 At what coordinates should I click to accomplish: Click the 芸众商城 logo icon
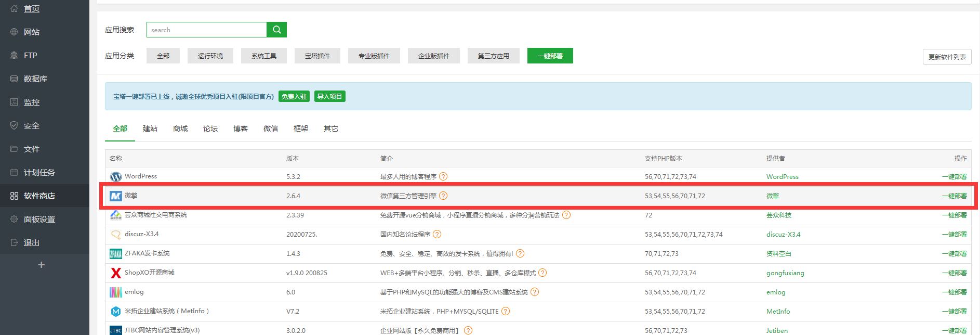pyautogui.click(x=116, y=215)
